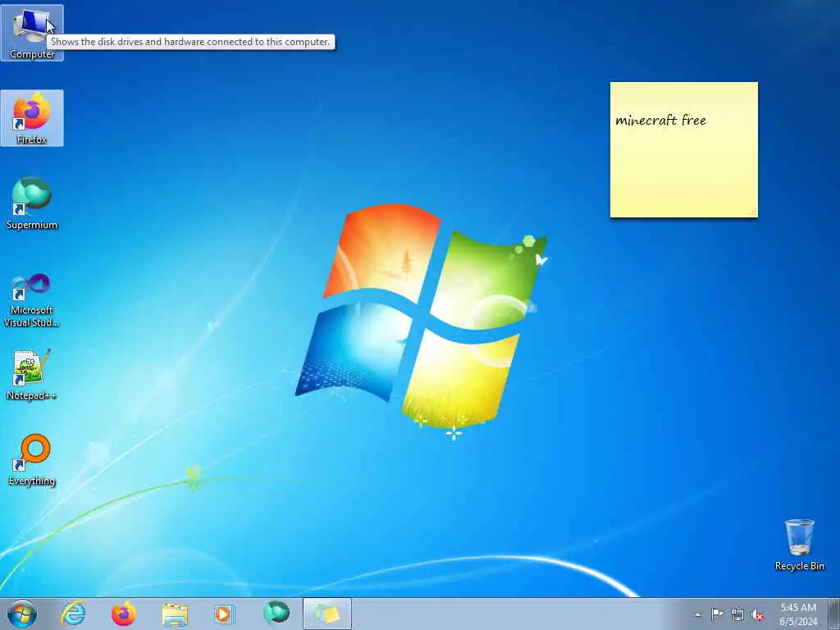Show hidden system tray icons
The height and width of the screenshot is (630, 840).
[x=697, y=614]
